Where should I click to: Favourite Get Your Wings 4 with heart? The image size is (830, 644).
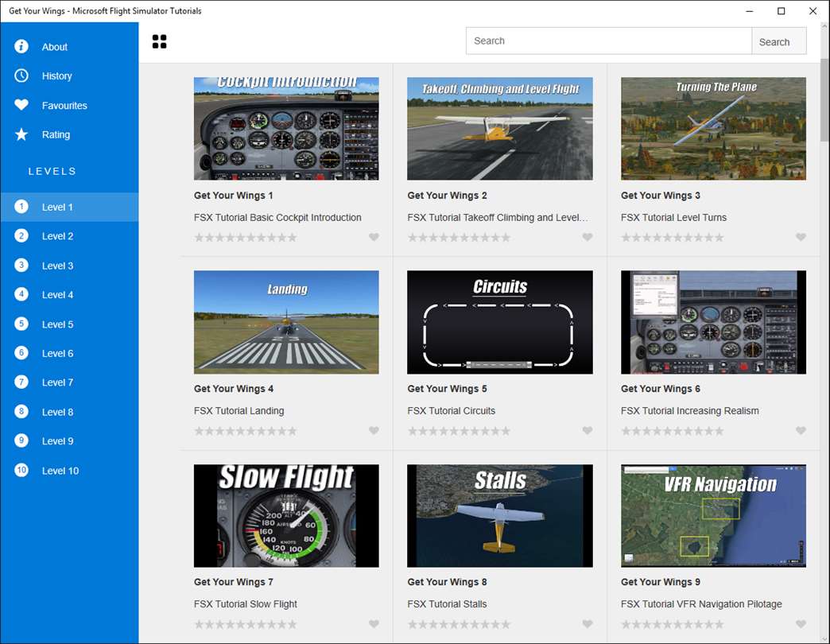click(374, 430)
